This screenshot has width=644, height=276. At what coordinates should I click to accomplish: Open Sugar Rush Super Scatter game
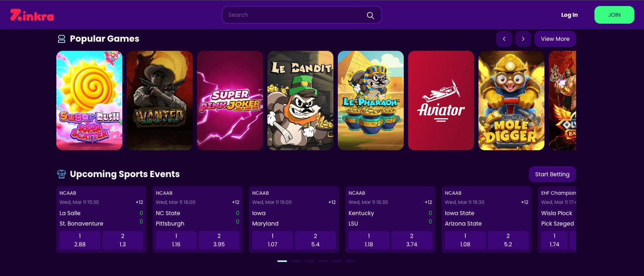89,101
